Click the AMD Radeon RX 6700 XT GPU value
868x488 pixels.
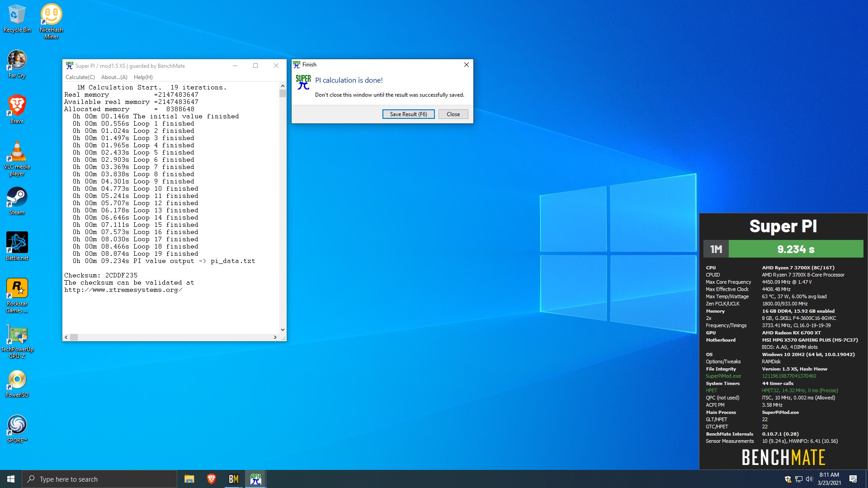[791, 333]
